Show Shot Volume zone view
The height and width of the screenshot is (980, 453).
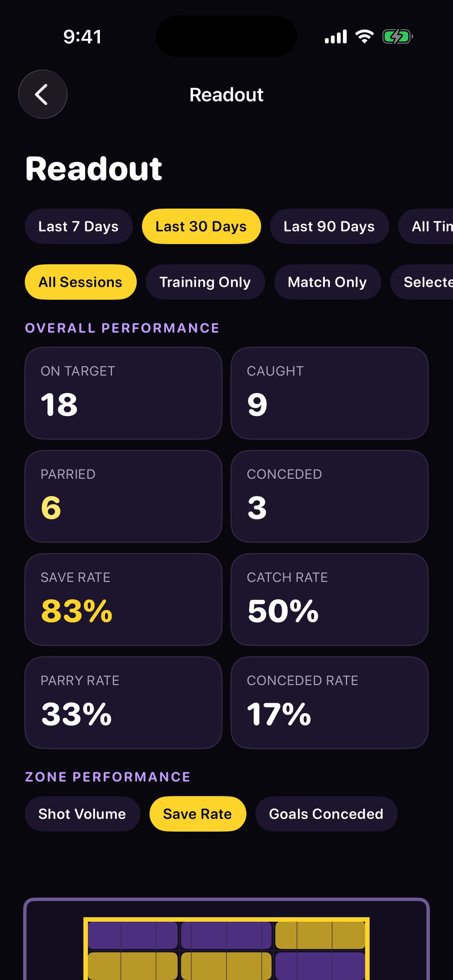82,814
